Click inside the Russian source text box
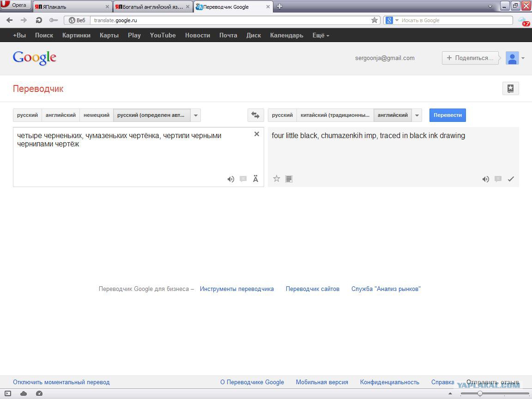 (139, 157)
